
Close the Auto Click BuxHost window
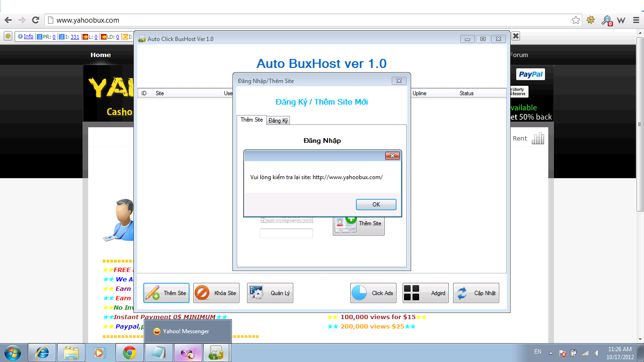499,39
